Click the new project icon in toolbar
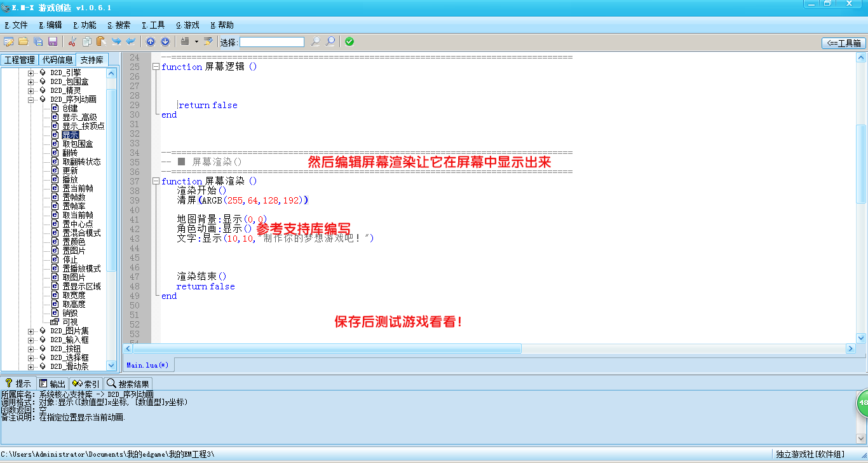This screenshot has width=868, height=463. click(8, 42)
